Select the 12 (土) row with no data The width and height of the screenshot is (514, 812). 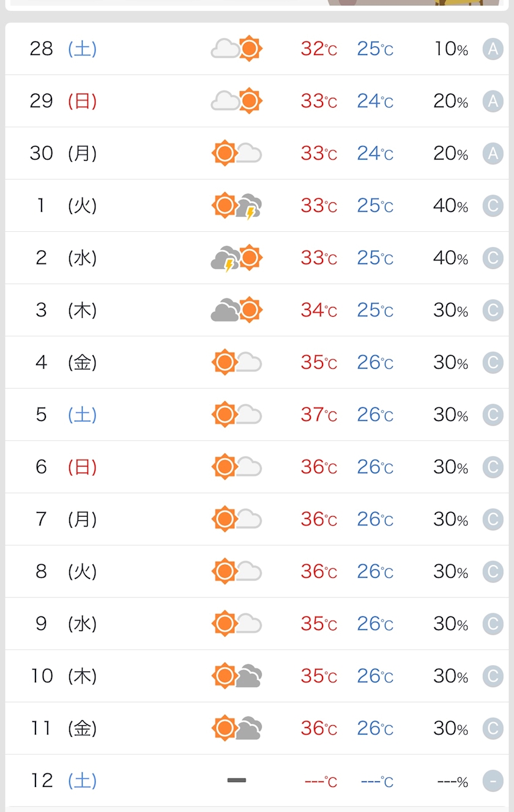[x=257, y=780]
